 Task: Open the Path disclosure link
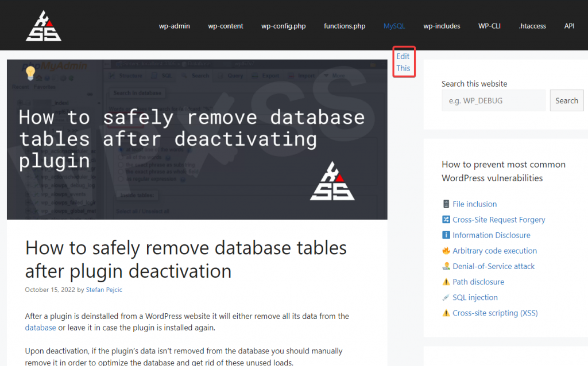478,282
